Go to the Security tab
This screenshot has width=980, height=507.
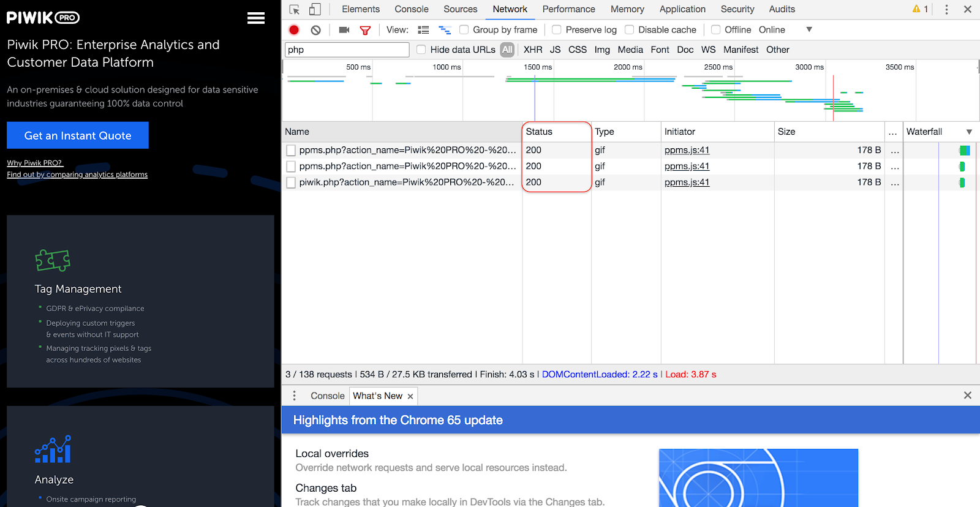pos(737,9)
